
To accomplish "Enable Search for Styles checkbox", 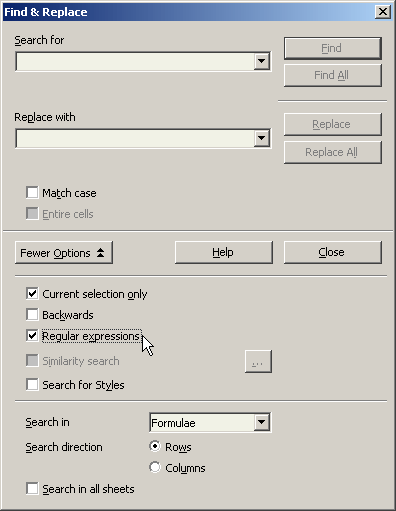I will (x=32, y=384).
